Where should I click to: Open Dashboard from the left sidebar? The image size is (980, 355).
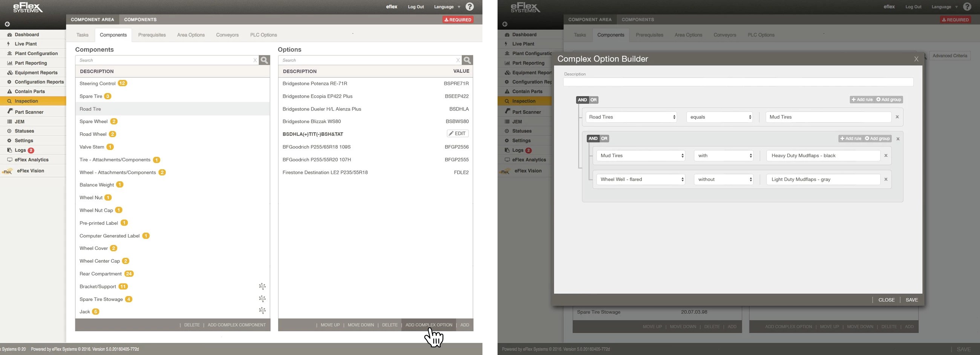pyautogui.click(x=27, y=35)
